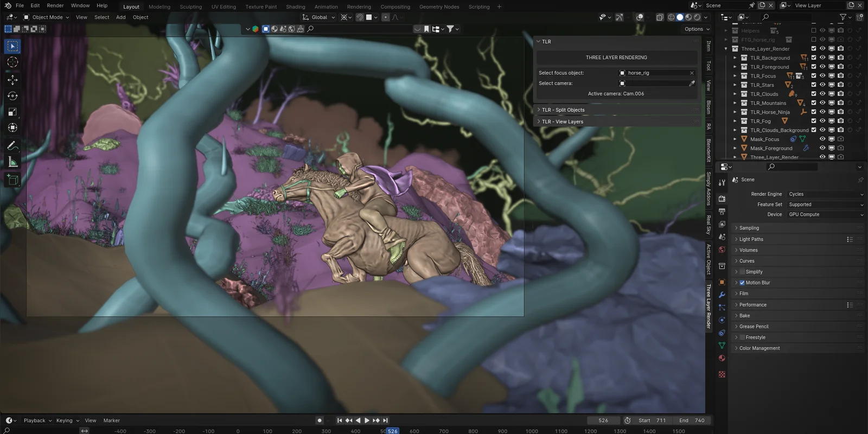Expand the Light Paths panel

click(x=798, y=239)
